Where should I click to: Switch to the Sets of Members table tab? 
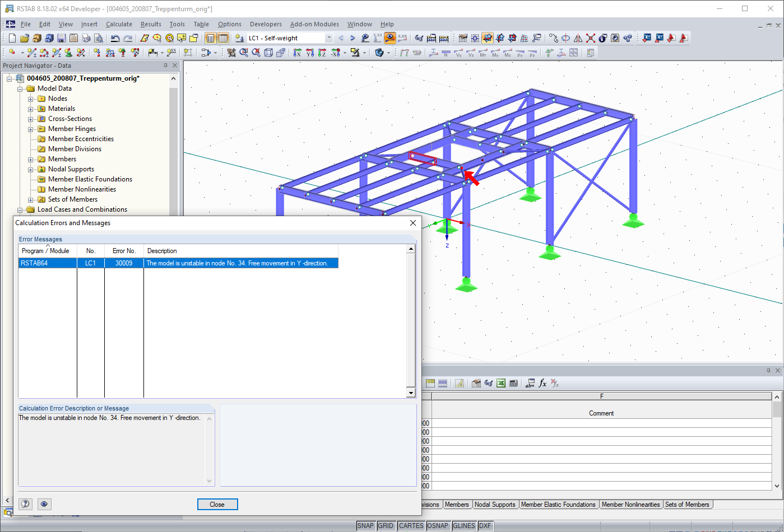(x=687, y=505)
